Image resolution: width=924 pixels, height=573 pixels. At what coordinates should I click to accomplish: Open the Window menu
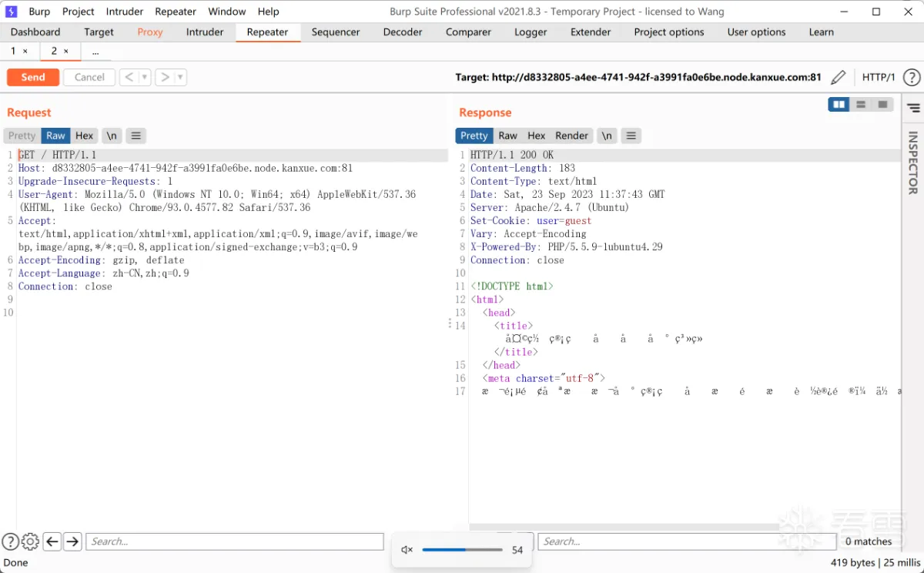tap(227, 12)
